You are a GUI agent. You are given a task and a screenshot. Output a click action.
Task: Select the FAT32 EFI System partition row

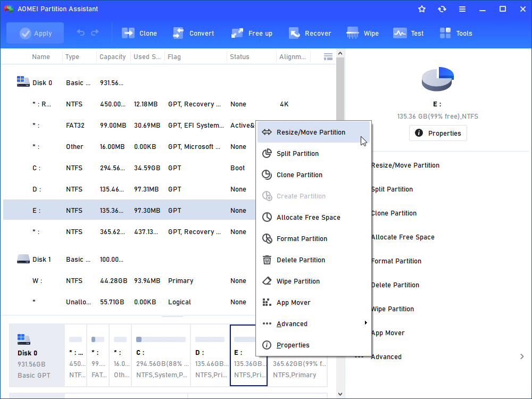129,126
